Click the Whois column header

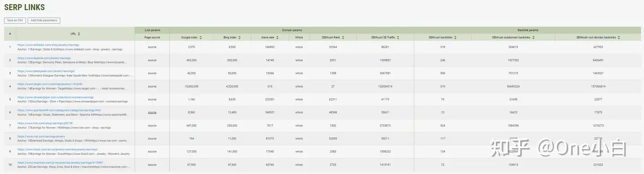[x=299, y=38]
